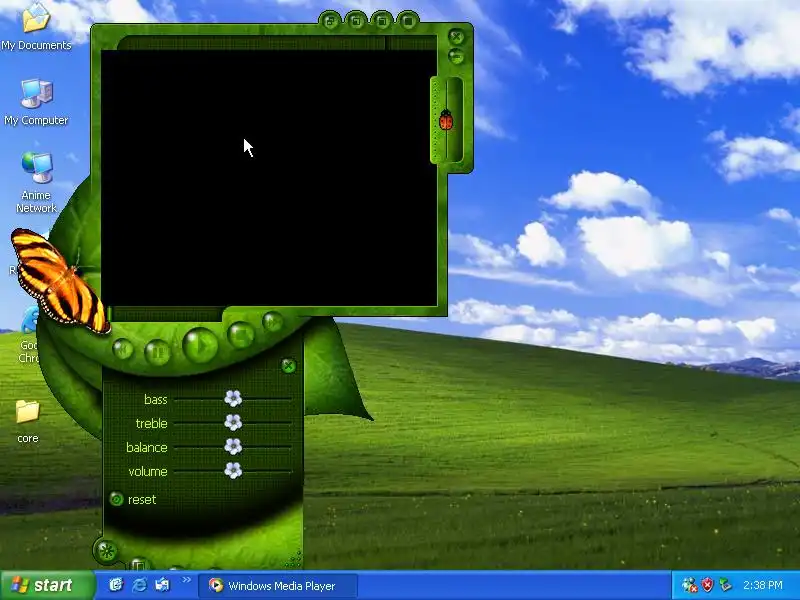Click the black video display area

click(269, 178)
